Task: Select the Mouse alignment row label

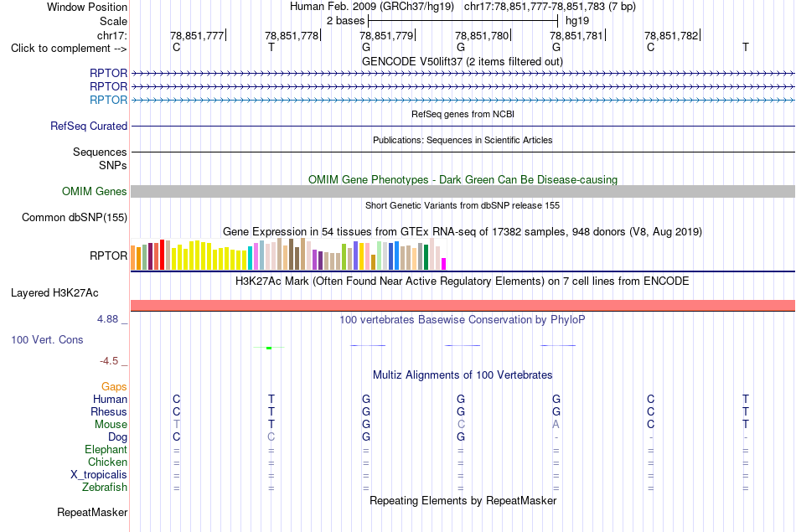Action: click(111, 425)
